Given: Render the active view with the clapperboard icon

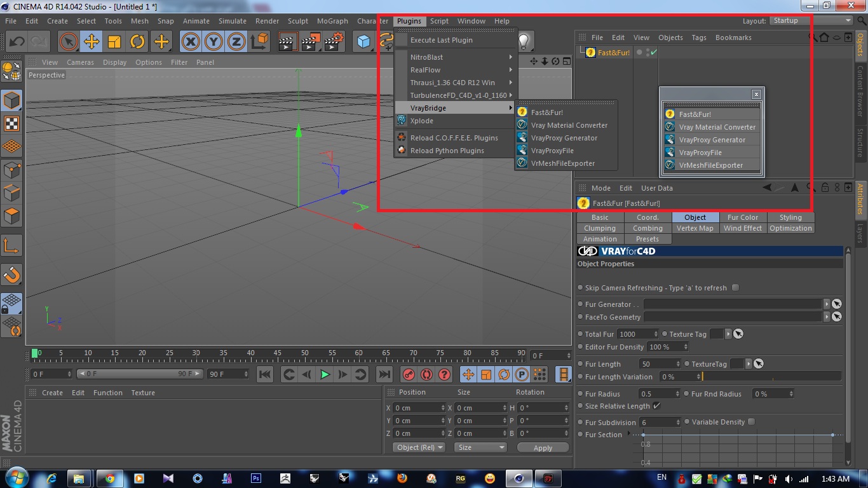Looking at the screenshot, I should coord(288,42).
